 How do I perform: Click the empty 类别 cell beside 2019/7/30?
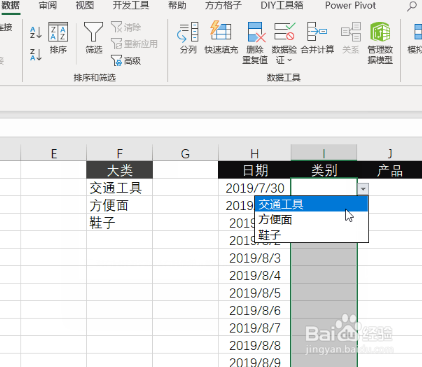click(x=324, y=188)
